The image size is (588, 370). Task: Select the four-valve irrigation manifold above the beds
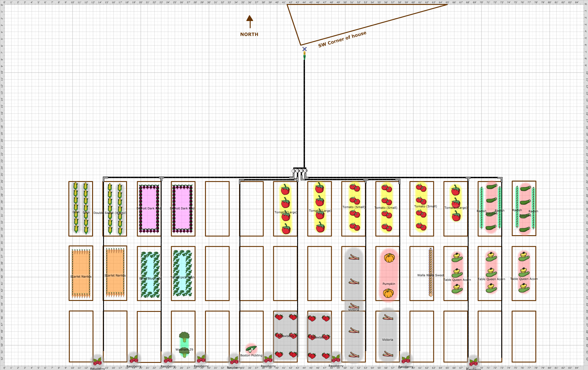[x=300, y=171]
